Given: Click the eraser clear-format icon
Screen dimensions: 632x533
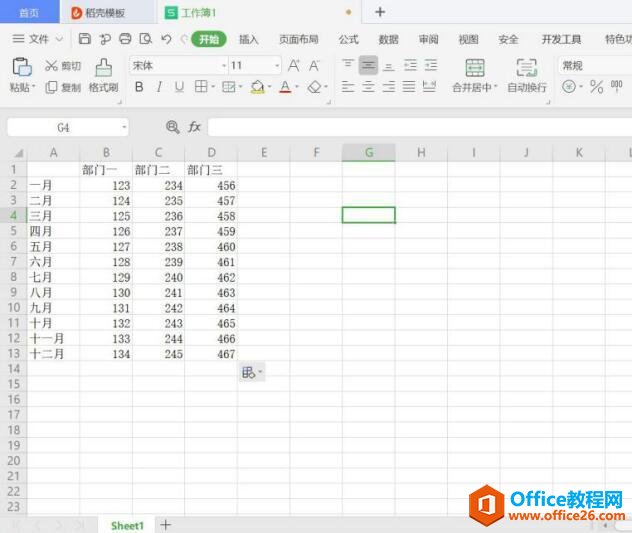Looking at the screenshot, I should [314, 87].
